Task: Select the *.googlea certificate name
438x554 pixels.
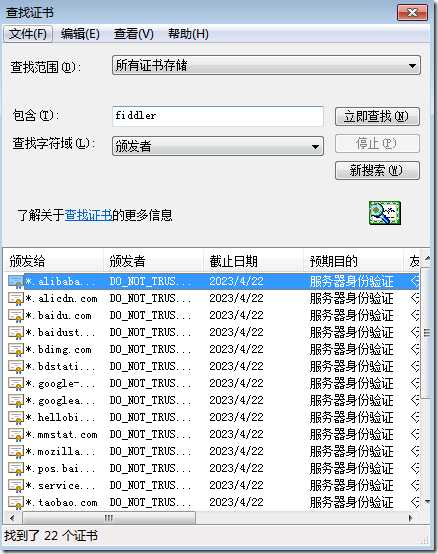Action: tap(60, 400)
